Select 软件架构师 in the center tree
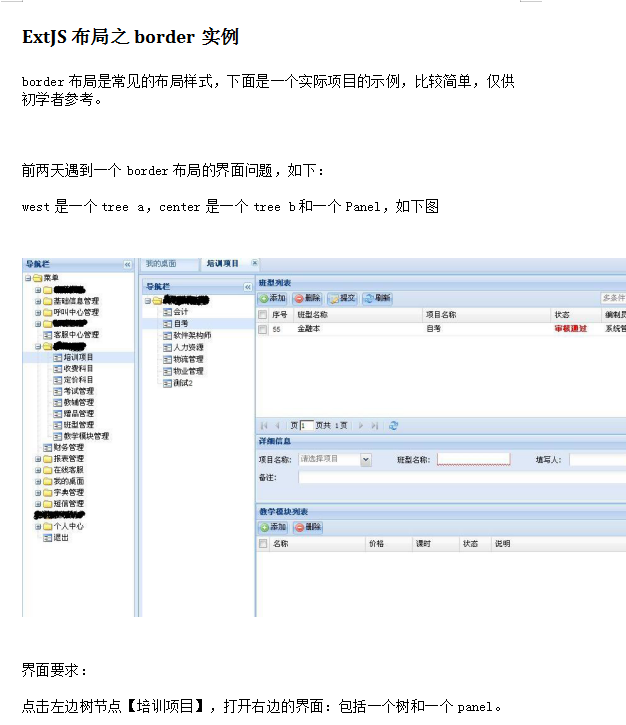 192,335
